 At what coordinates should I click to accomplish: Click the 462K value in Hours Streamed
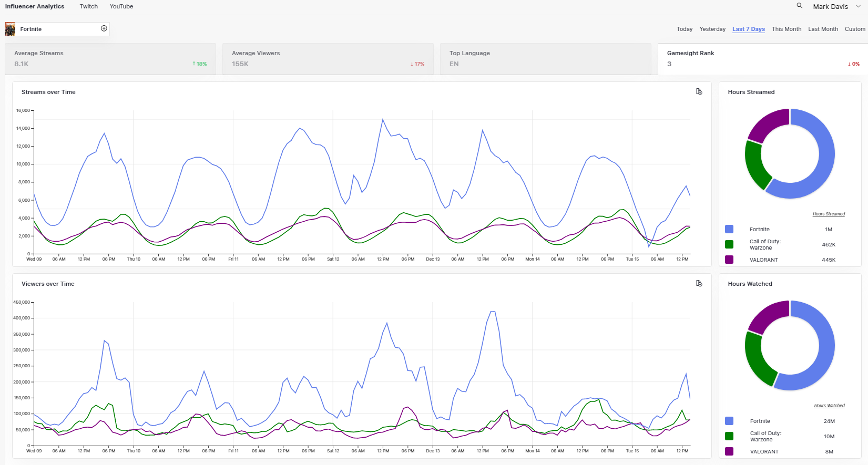coord(829,244)
